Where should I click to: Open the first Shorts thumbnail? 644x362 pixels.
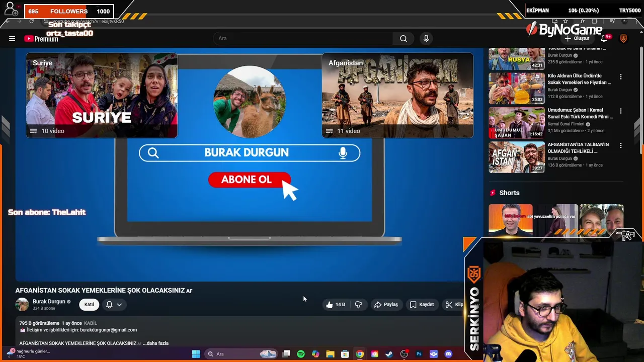[x=510, y=220]
